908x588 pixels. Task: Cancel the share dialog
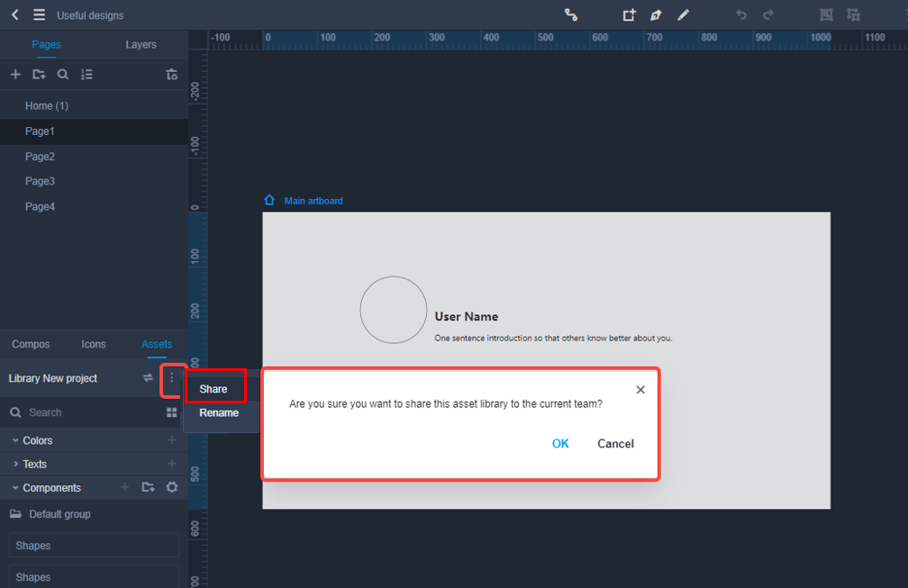click(615, 443)
